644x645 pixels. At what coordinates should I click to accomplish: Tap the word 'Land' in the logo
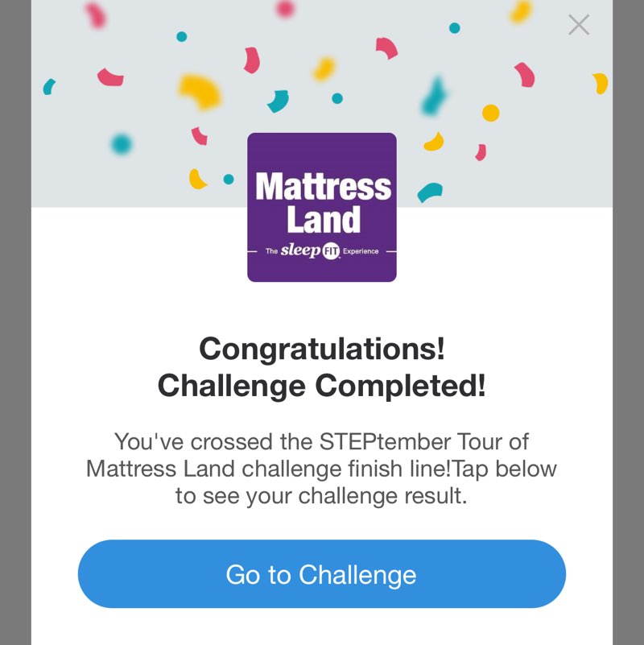coord(324,219)
